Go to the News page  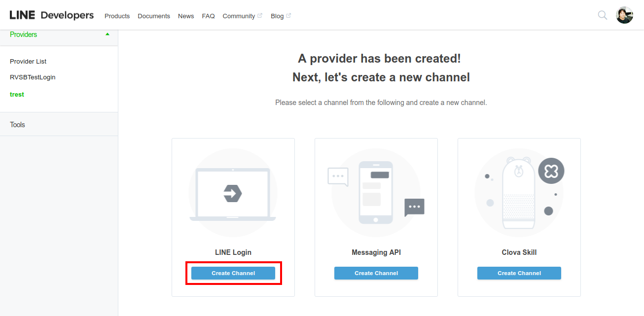[x=186, y=16]
